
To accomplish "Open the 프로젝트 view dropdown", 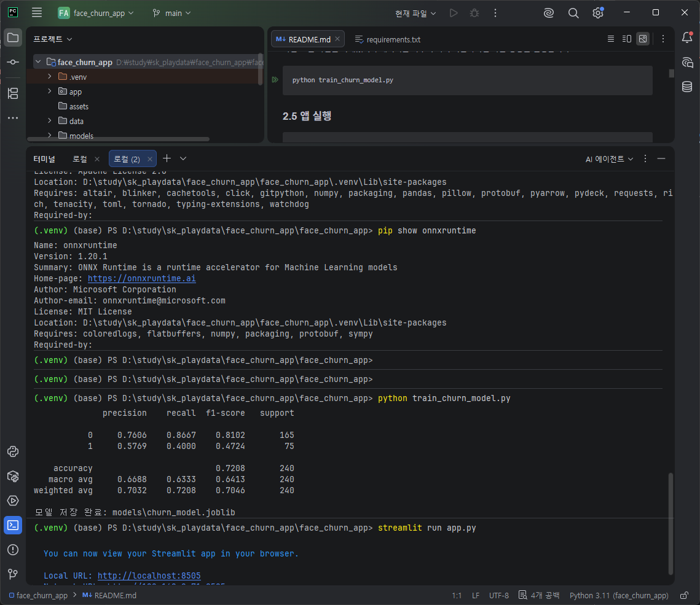I will coord(53,39).
